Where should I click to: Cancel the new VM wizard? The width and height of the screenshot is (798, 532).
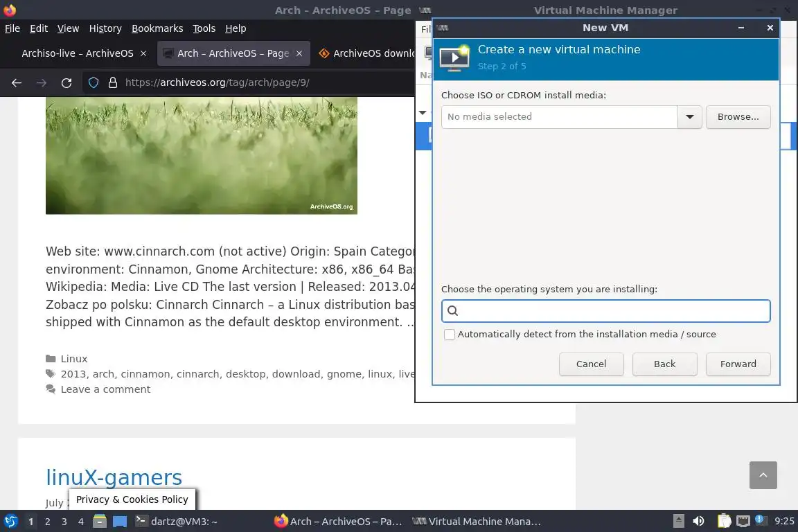591,364
